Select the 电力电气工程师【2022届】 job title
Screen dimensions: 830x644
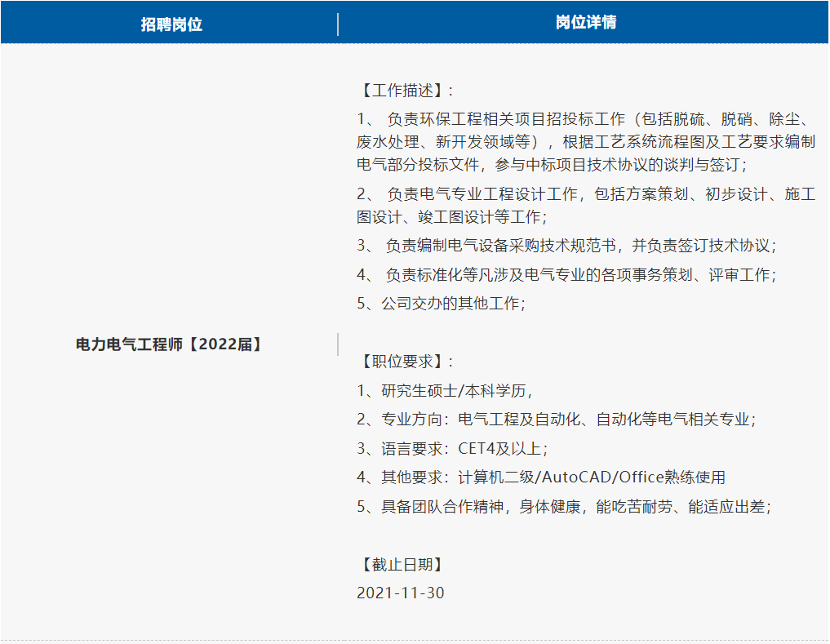tap(170, 344)
